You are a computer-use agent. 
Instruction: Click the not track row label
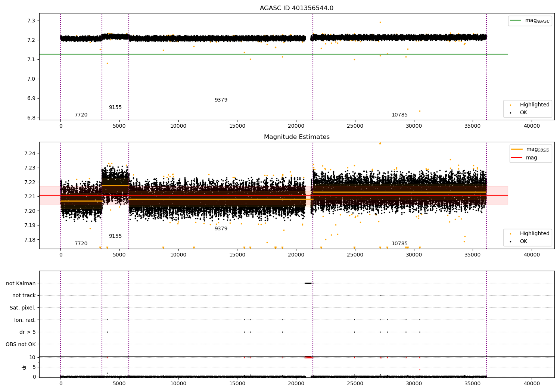point(24,296)
